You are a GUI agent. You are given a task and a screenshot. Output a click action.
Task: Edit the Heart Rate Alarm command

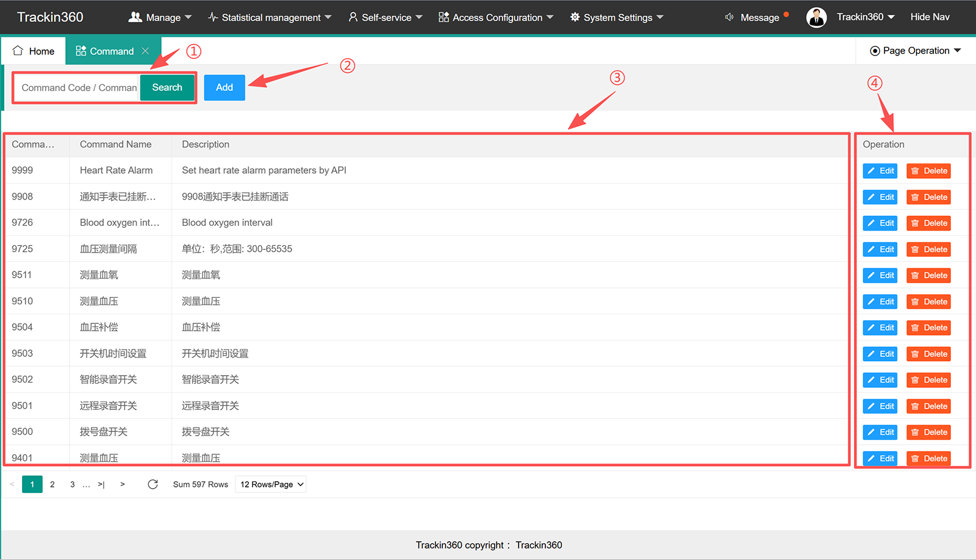pyautogui.click(x=880, y=171)
